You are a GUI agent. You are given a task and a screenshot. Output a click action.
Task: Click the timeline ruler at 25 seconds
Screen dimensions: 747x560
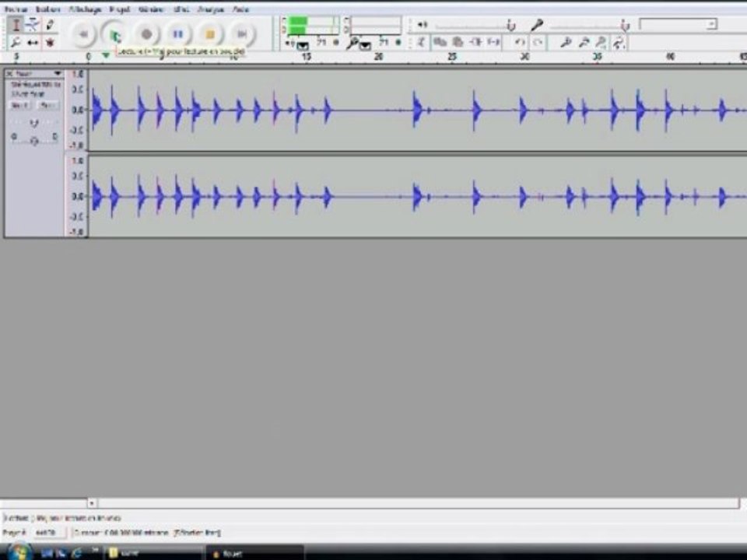[x=451, y=57]
